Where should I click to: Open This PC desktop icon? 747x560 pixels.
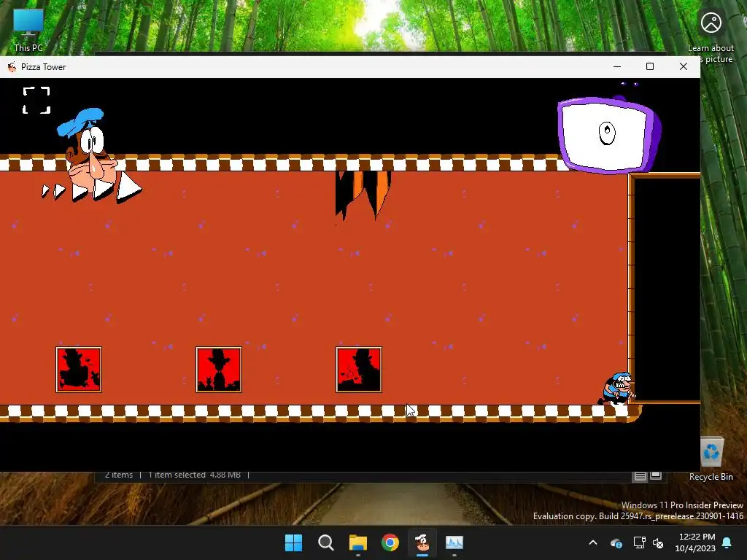point(28,30)
